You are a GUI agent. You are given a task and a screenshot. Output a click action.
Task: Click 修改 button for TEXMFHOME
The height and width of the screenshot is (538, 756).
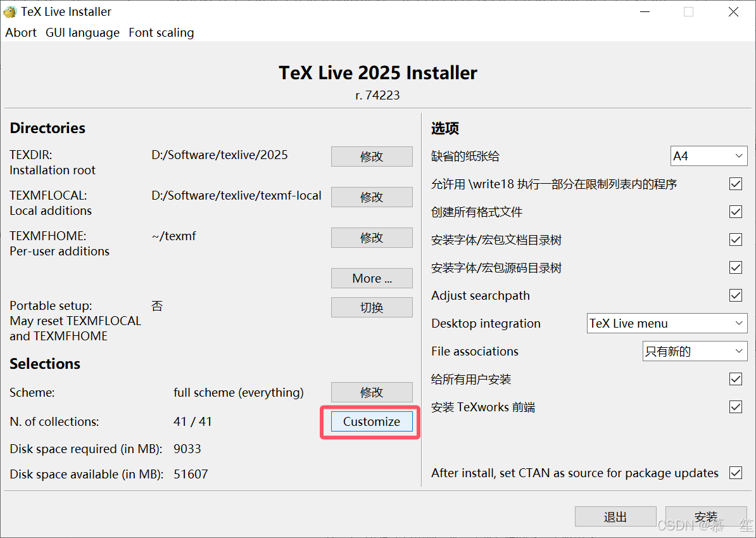click(372, 238)
